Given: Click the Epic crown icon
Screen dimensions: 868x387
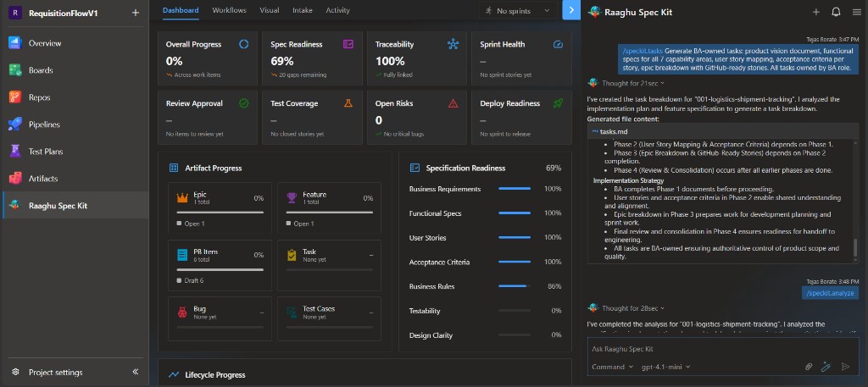Looking at the screenshot, I should [183, 197].
